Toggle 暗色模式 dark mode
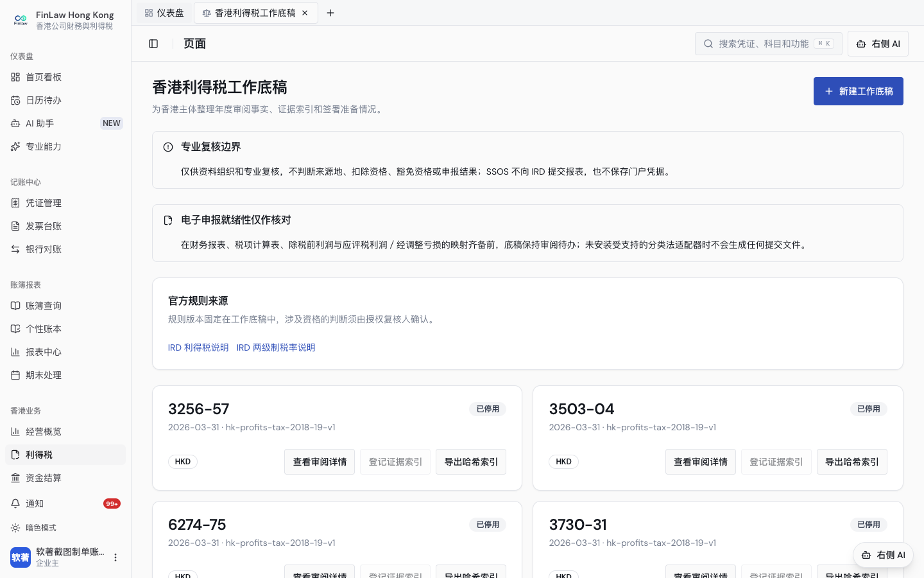924x578 pixels. pyautogui.click(x=65, y=528)
